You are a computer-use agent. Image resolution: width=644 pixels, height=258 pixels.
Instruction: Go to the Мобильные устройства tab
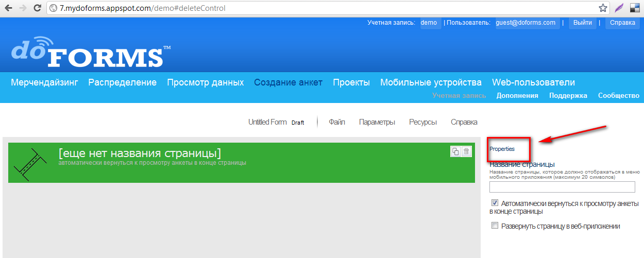tap(431, 82)
